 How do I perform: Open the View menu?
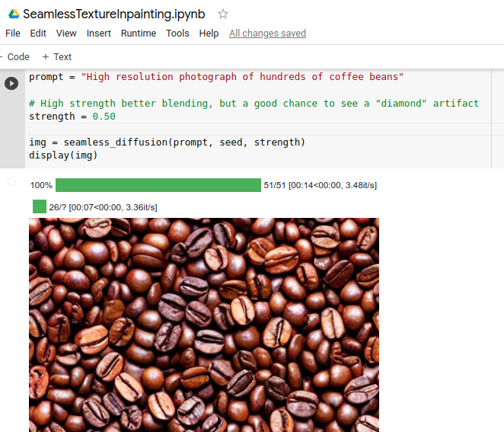tap(66, 34)
